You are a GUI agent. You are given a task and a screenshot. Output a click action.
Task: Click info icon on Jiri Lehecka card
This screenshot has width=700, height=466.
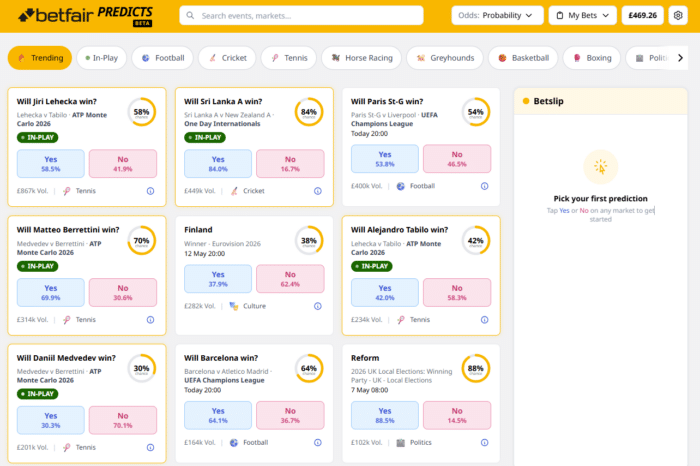[150, 190]
